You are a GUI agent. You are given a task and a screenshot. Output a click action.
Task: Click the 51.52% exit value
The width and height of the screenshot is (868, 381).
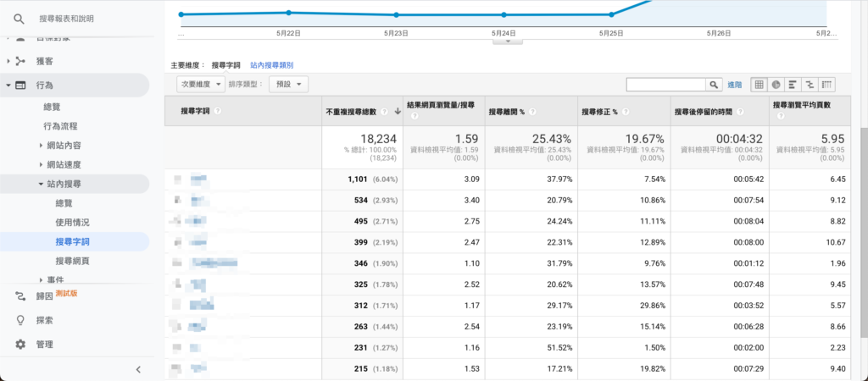[x=559, y=348]
